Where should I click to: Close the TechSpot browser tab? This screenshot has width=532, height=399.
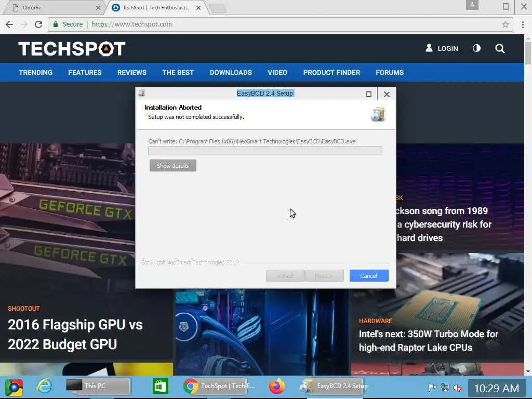(x=198, y=8)
